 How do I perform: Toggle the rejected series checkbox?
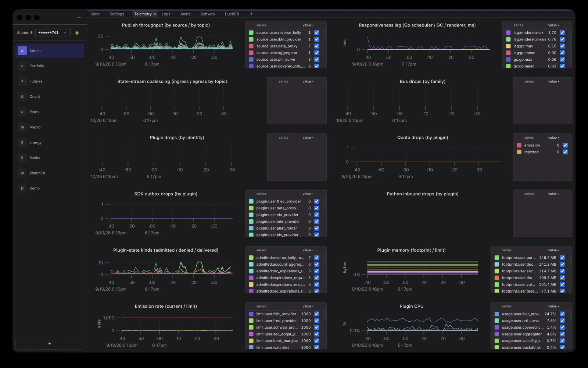pyautogui.click(x=565, y=152)
